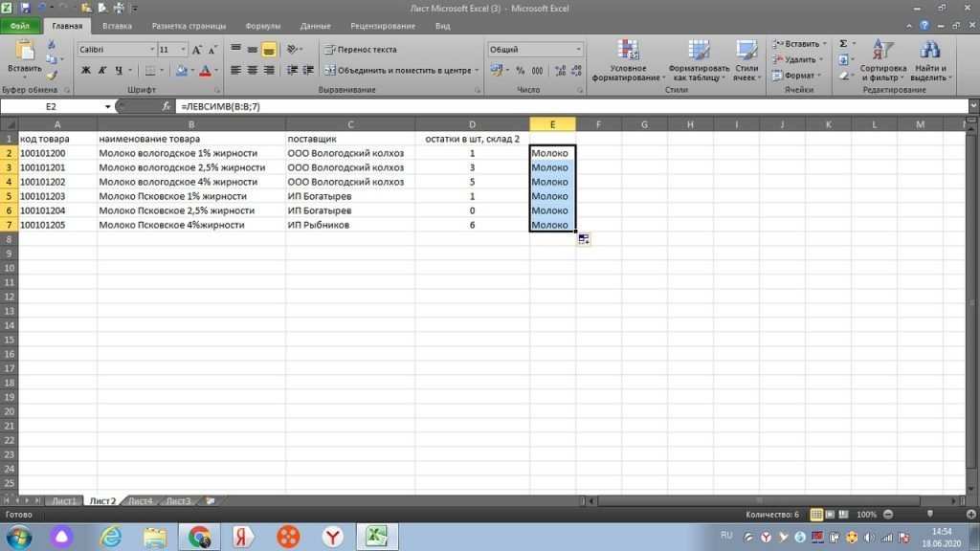This screenshot has height=551, width=980.
Task: Switch to sheet tab Лист1
Action: tap(64, 501)
